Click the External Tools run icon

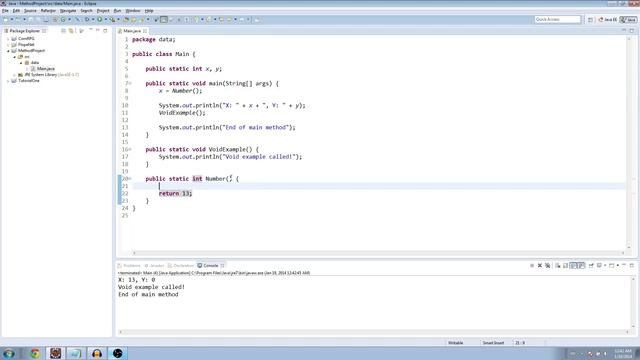112,19
